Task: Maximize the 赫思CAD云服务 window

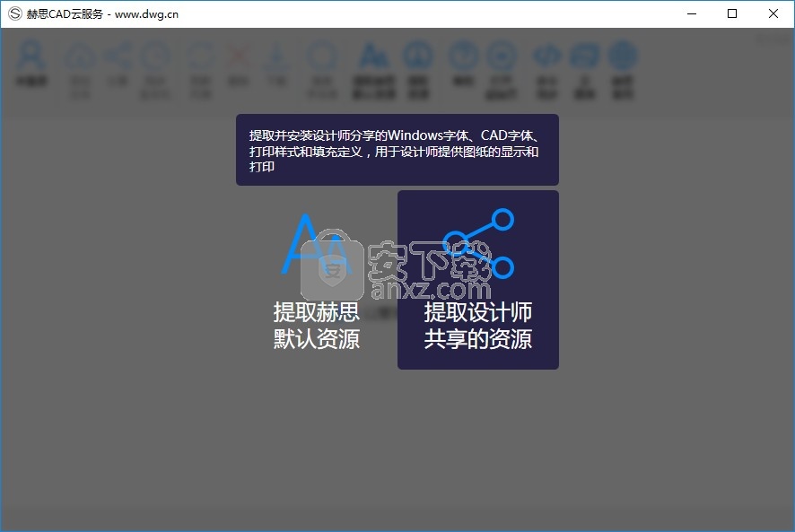Action: [732, 13]
